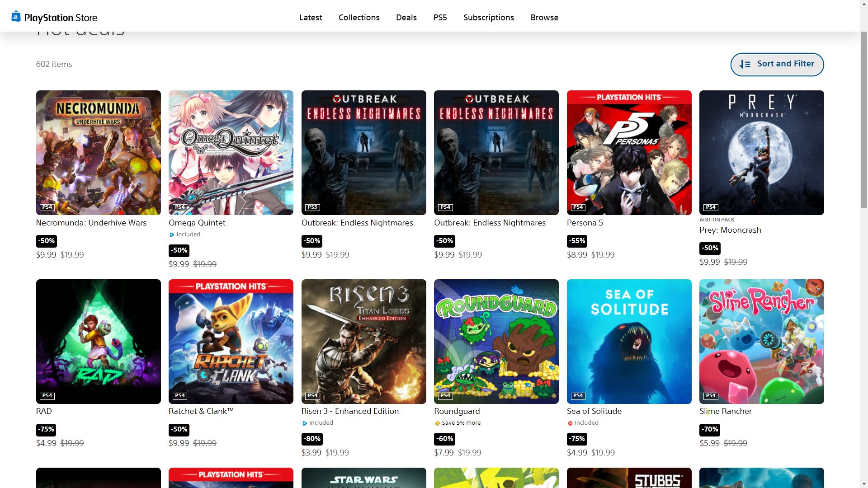Click the sort icon in Sort and Filter
Screen dimensions: 868x488
tap(745, 65)
